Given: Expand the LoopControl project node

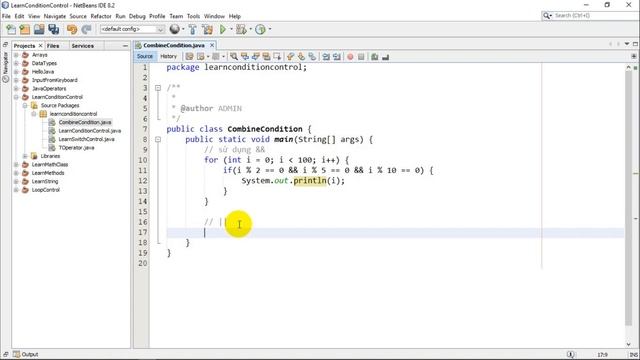Looking at the screenshot, I should tap(16, 190).
